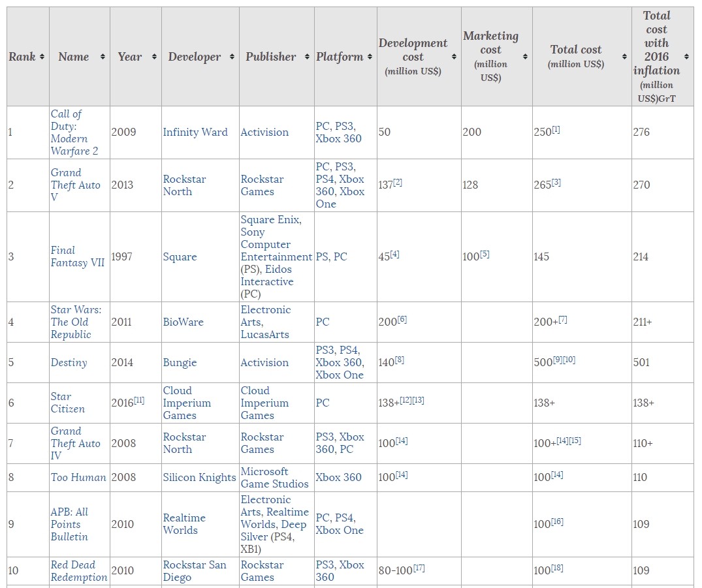This screenshot has width=702, height=588.
Task: Click Rockstar San Diego developer link
Action: point(195,571)
